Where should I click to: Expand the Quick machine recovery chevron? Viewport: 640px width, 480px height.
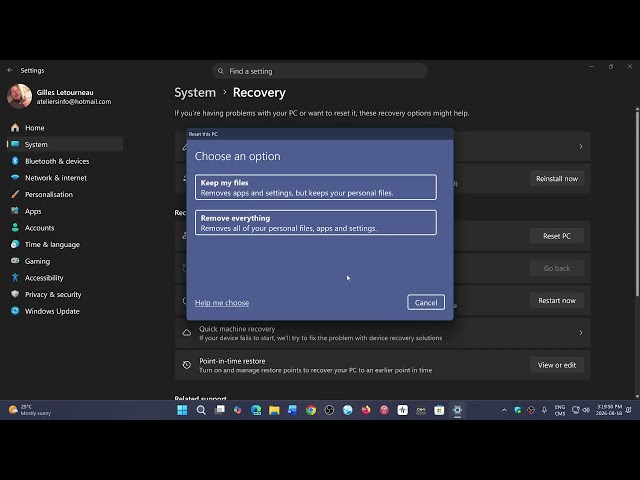coord(580,333)
